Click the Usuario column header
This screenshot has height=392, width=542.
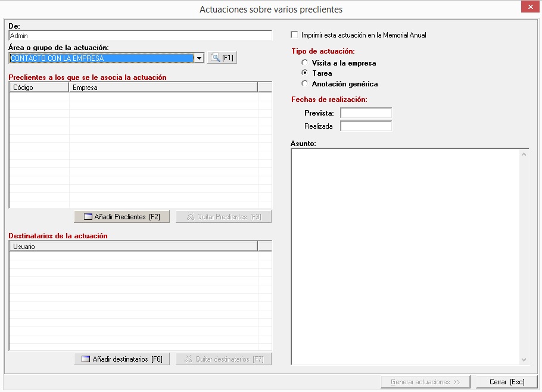[x=133, y=247]
